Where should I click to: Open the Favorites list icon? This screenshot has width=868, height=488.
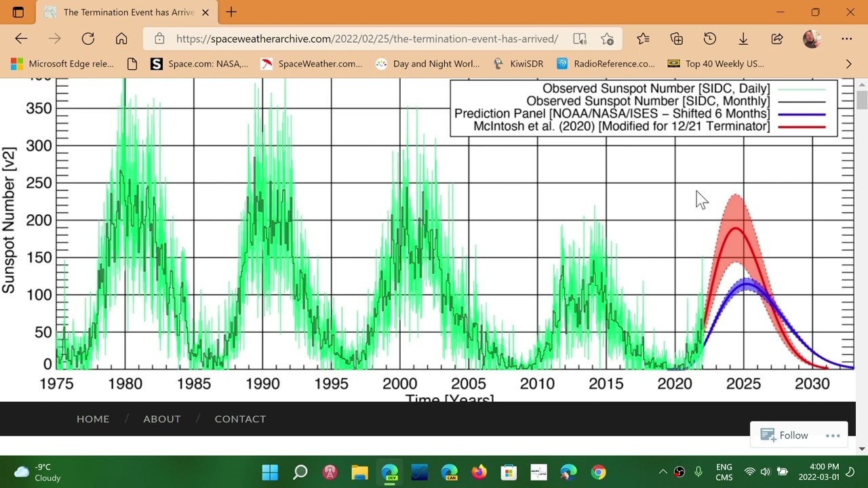coord(643,39)
